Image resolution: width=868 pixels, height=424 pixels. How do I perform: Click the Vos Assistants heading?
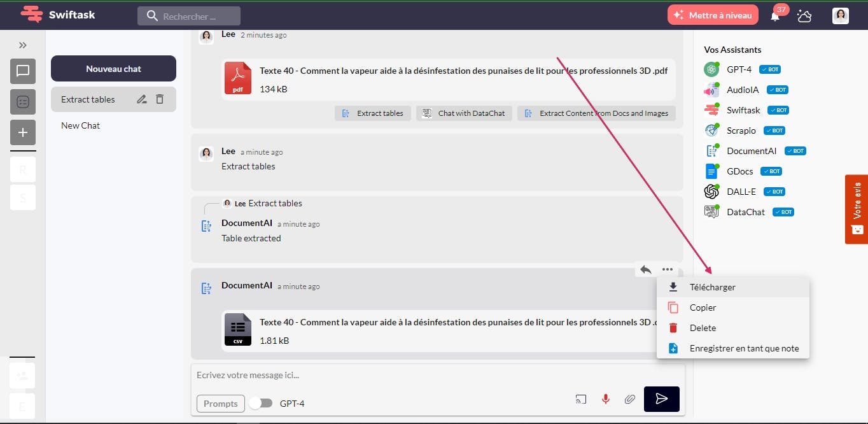(x=732, y=50)
